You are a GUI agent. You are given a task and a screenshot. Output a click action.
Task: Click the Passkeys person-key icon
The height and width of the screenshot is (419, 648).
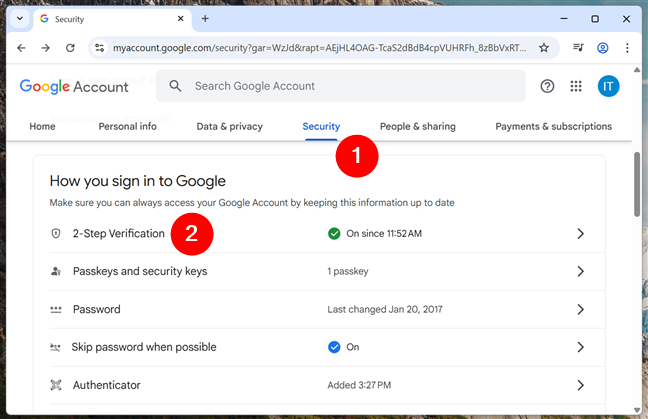click(x=56, y=271)
